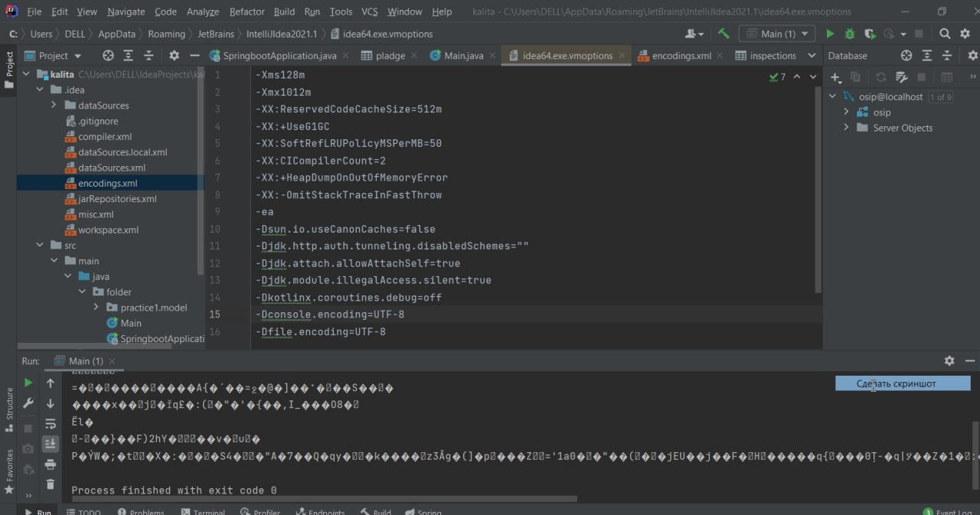Run Main (1) from the top toolbar

[831, 34]
